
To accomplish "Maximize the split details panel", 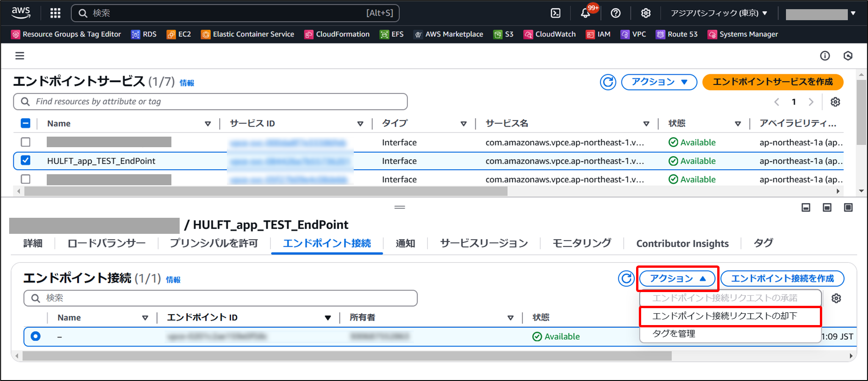I will 849,208.
